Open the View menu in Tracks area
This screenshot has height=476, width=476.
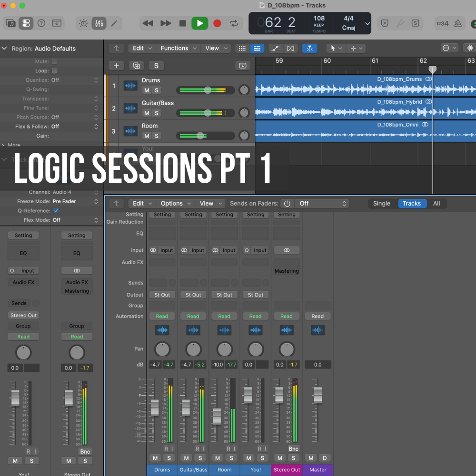pyautogui.click(x=216, y=48)
